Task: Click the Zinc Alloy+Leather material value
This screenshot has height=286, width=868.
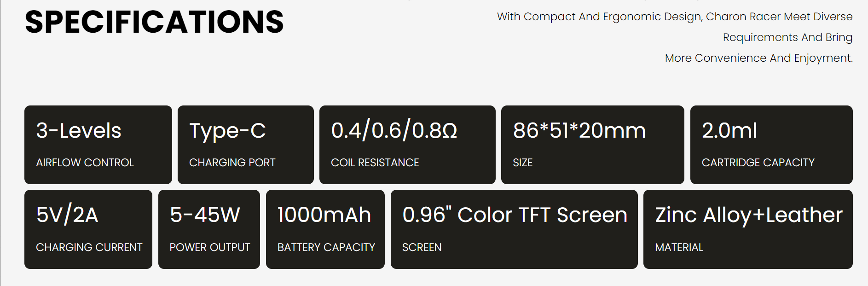Action: click(748, 215)
